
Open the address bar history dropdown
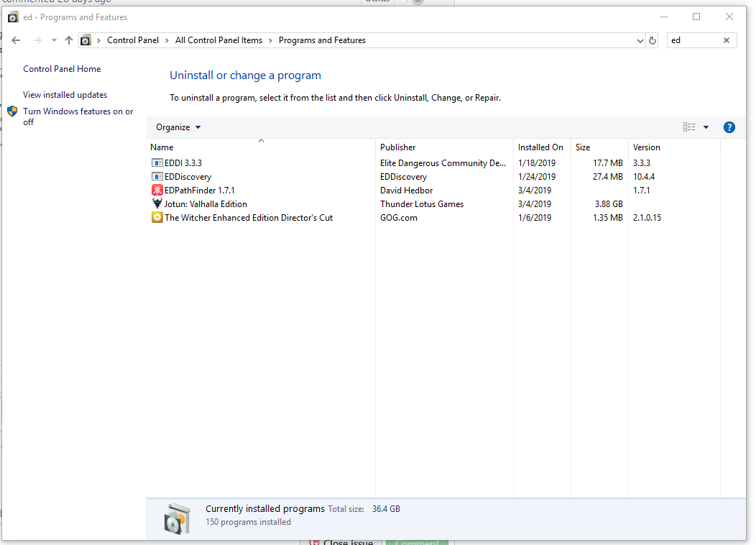[x=640, y=40]
